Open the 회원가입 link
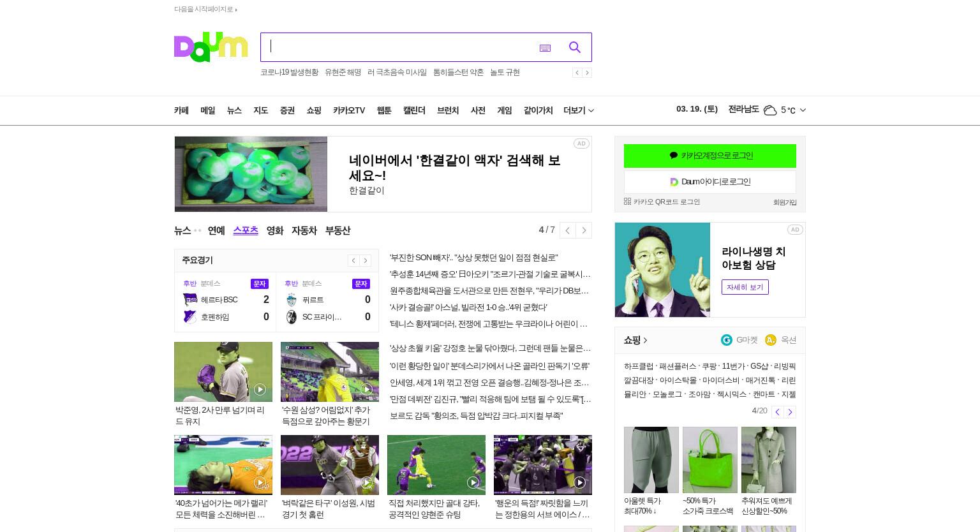The width and height of the screenshot is (980, 532). (x=785, y=202)
